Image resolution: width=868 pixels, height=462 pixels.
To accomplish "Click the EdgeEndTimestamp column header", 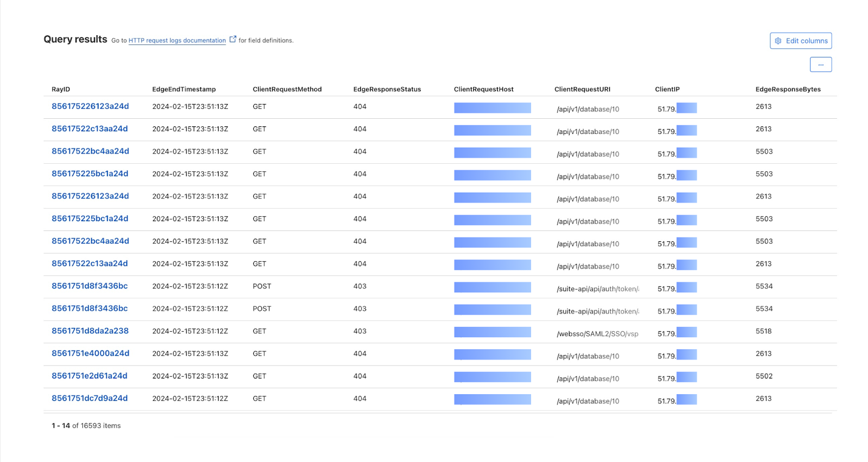I will click(184, 89).
